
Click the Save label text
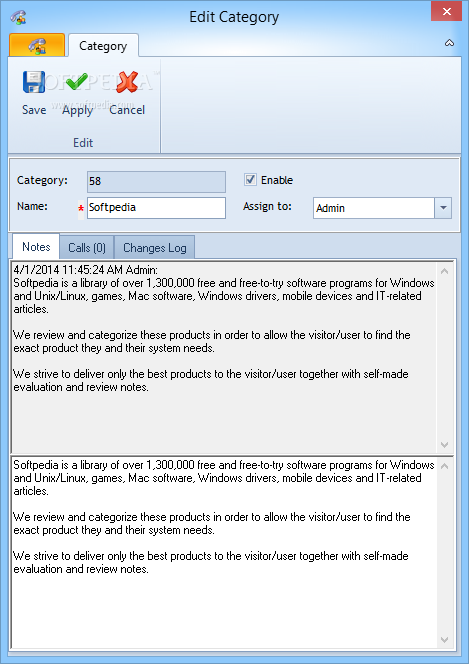tap(34, 110)
